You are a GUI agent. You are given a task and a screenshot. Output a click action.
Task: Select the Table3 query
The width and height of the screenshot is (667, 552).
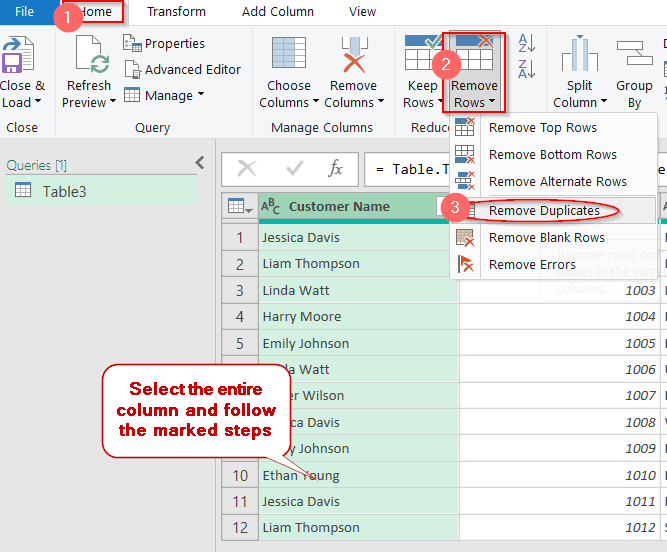(x=102, y=191)
